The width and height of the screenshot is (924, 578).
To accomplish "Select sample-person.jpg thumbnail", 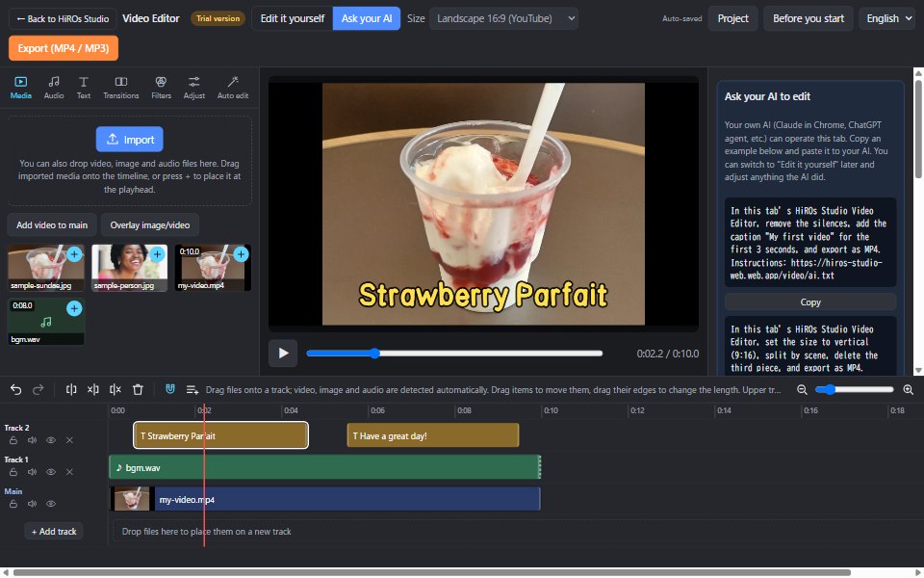I will 130,268.
